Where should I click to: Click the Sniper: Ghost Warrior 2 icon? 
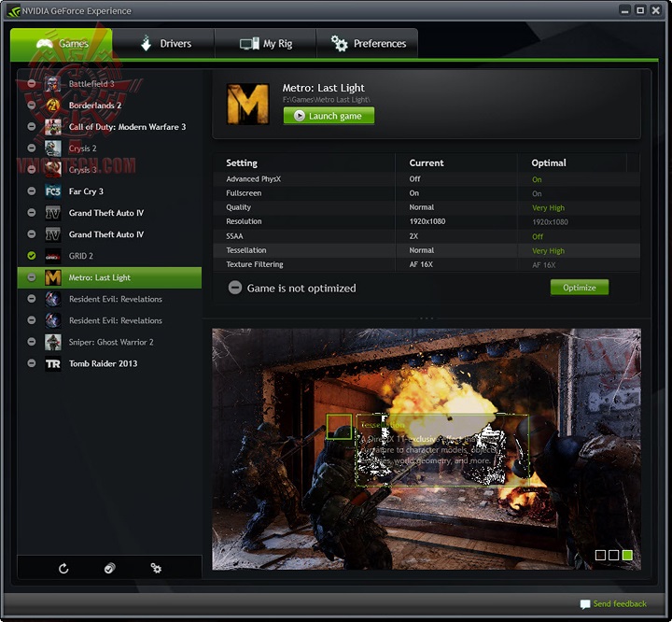point(52,343)
